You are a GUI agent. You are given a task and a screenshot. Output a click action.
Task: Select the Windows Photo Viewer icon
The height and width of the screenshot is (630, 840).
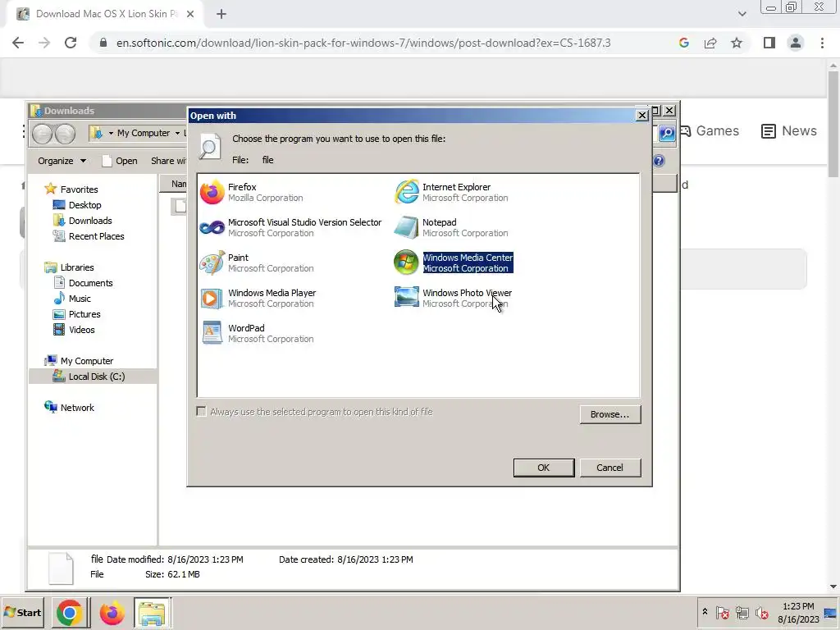(x=407, y=297)
